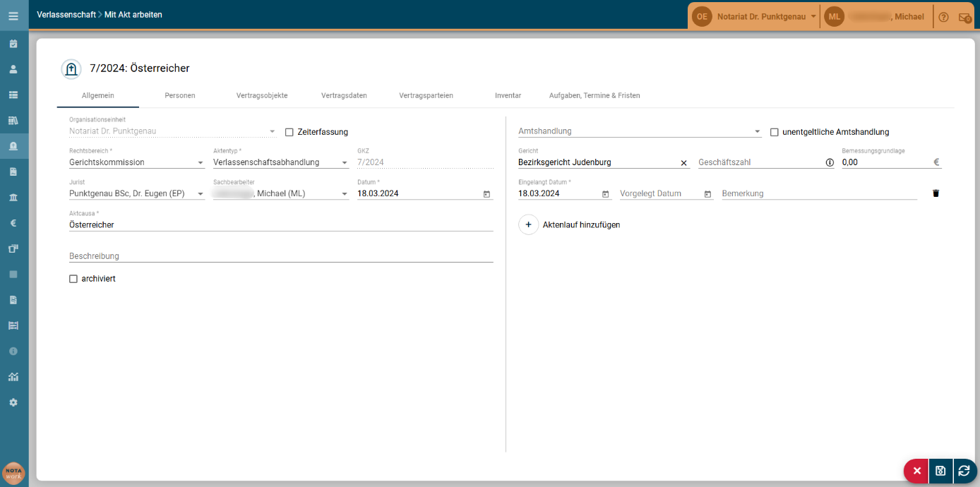Open the Inventar tab
Screen dimensions: 980x487
pos(508,95)
